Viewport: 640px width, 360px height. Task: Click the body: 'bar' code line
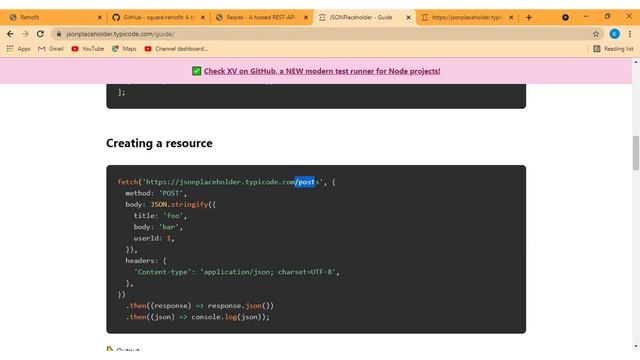coord(158,227)
